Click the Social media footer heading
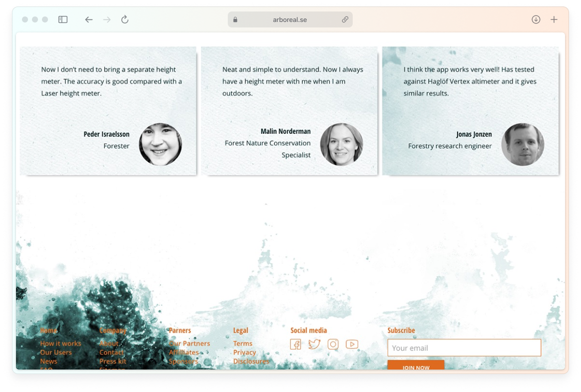The height and width of the screenshot is (392, 581). pos(309,330)
